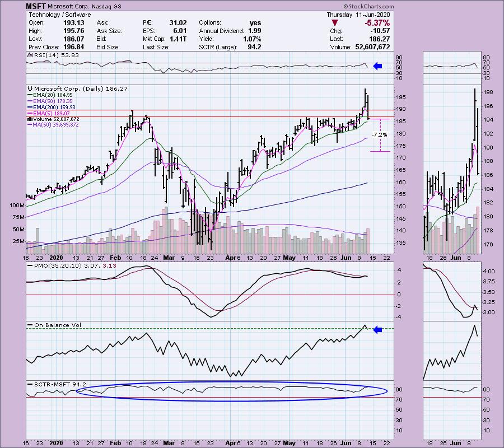Screen dimensions: 504x448
Task: Select the Open value 193.13
Action: pos(73,23)
